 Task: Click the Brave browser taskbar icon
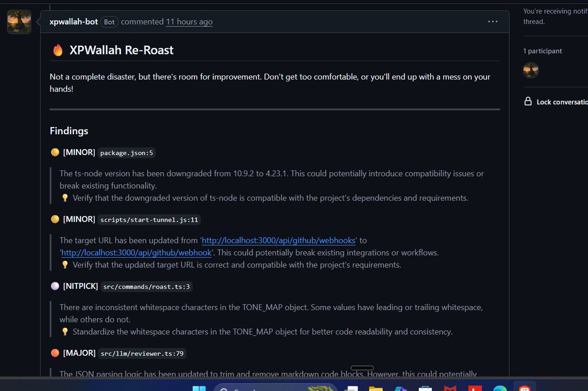(x=524, y=388)
